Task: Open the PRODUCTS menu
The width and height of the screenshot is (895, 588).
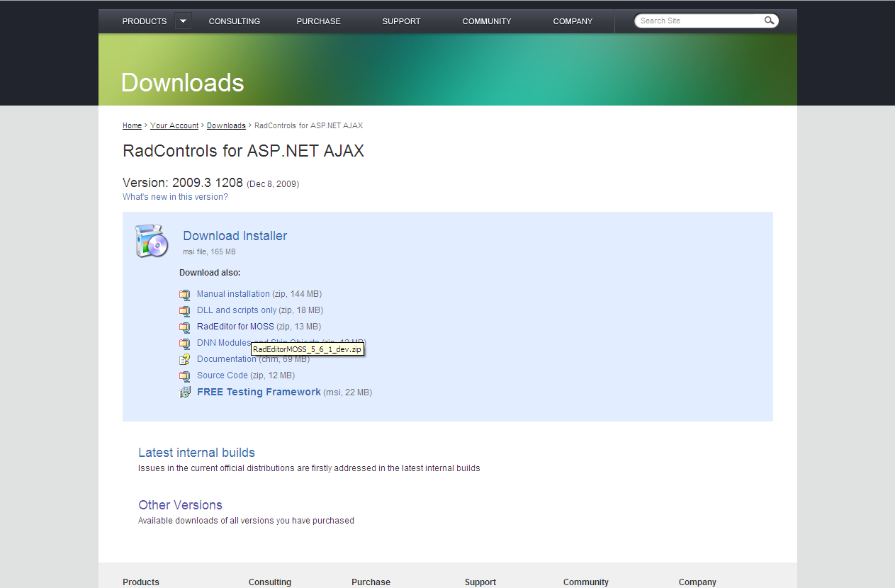Action: 145,21
